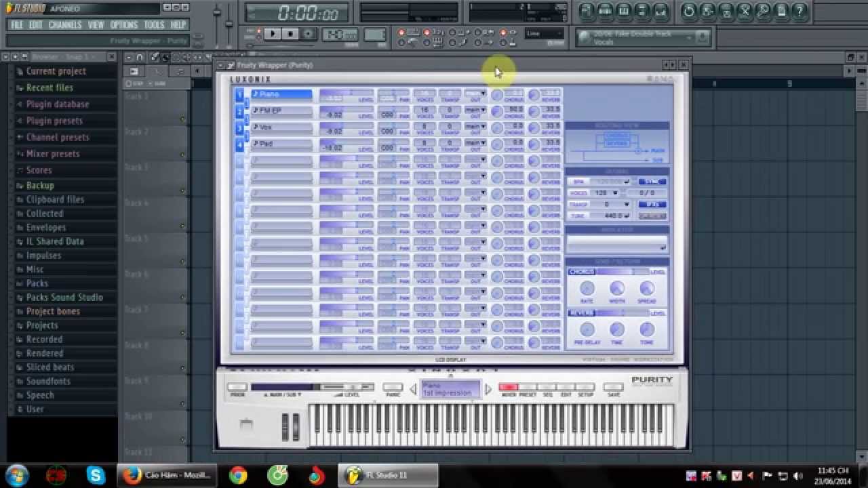
Task: Click the transport Stop button
Action: coord(290,34)
